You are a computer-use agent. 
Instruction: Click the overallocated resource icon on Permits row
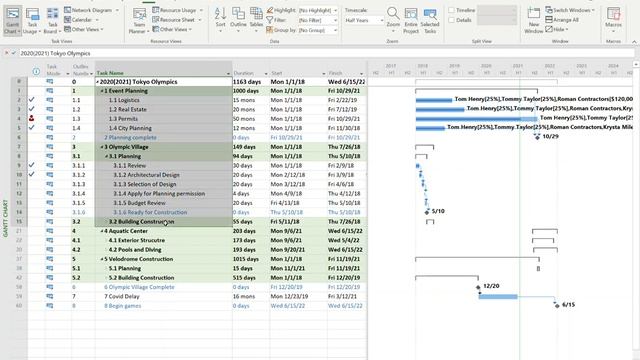(x=31, y=118)
